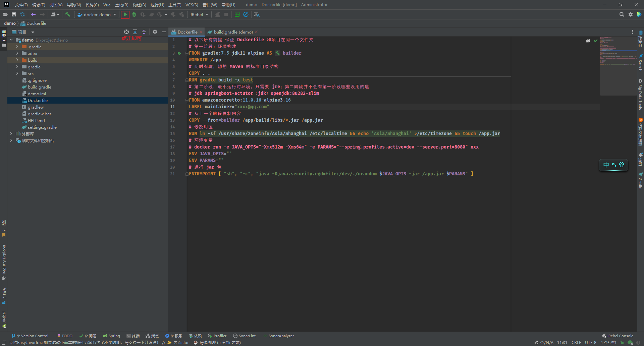Open the JRebel dropdown in toolbar
This screenshot has width=644, height=346.
click(199, 14)
